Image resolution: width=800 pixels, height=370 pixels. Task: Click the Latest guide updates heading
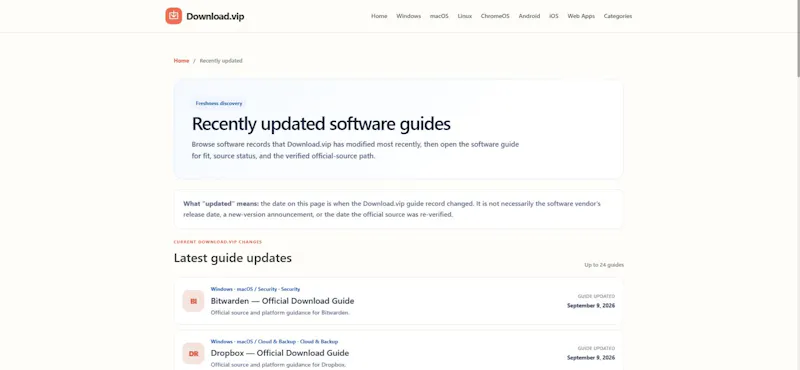pos(233,258)
